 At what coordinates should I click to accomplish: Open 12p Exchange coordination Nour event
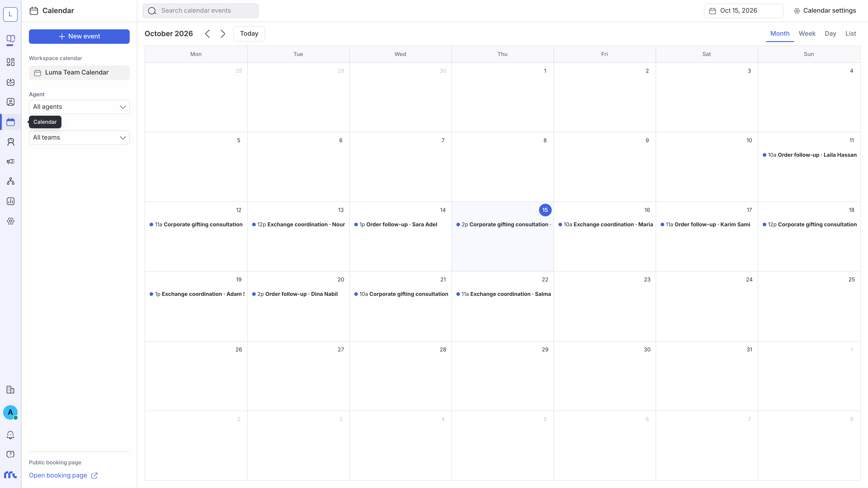(x=299, y=225)
